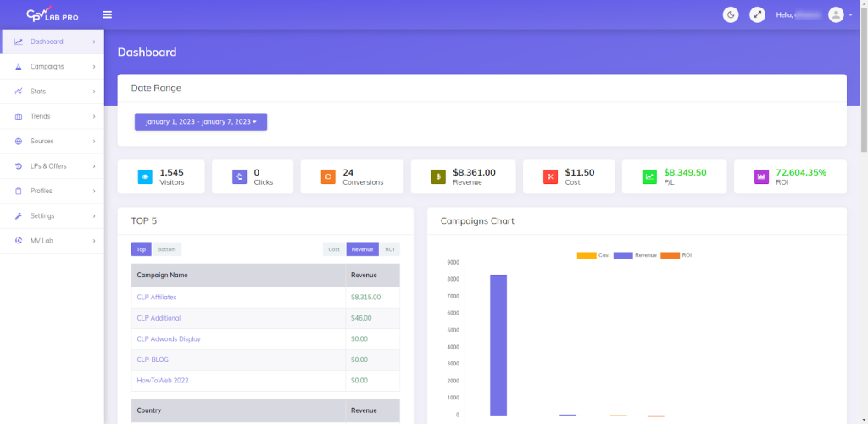The image size is (868, 424).
Task: Click the fullscreen expand icon
Action: 757,14
